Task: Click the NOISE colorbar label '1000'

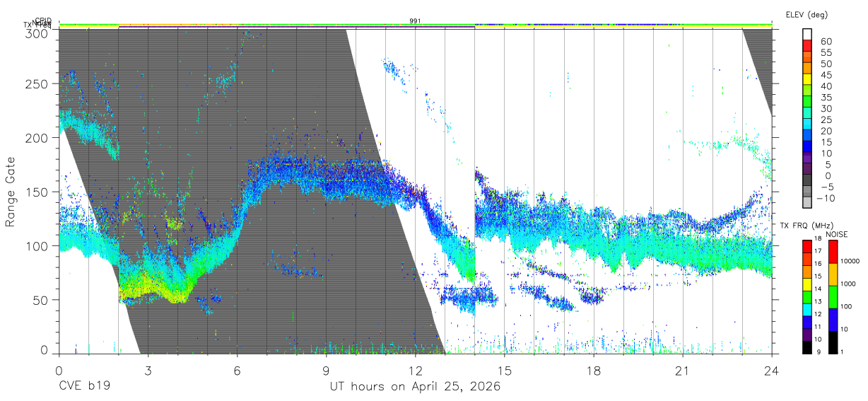Action: pos(849,284)
